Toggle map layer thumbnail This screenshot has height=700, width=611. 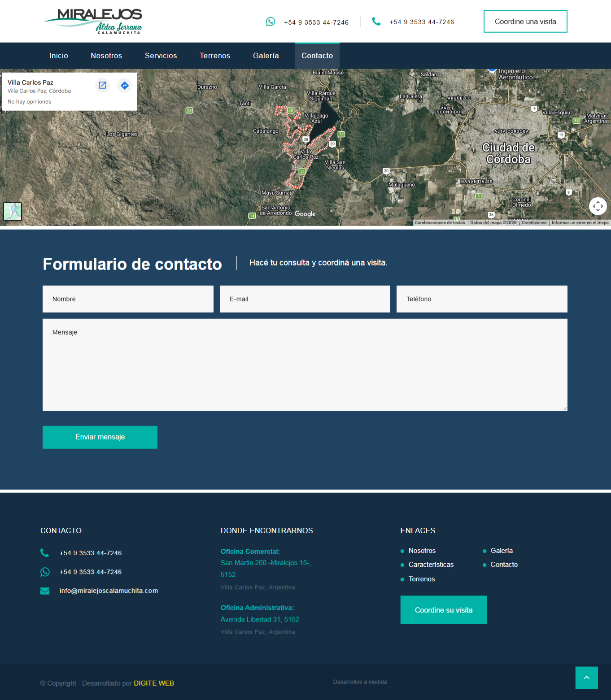(x=13, y=211)
